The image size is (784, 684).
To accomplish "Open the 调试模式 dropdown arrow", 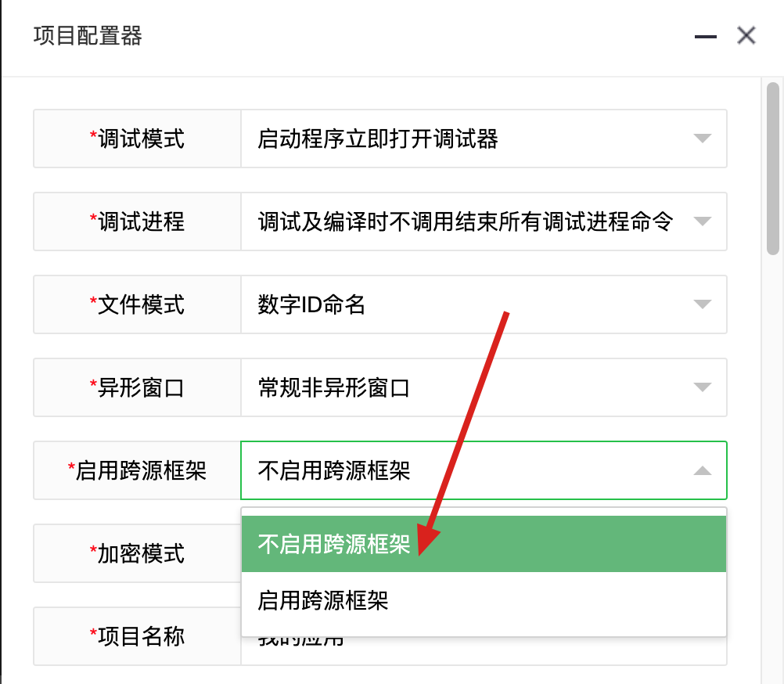I will pos(703,139).
